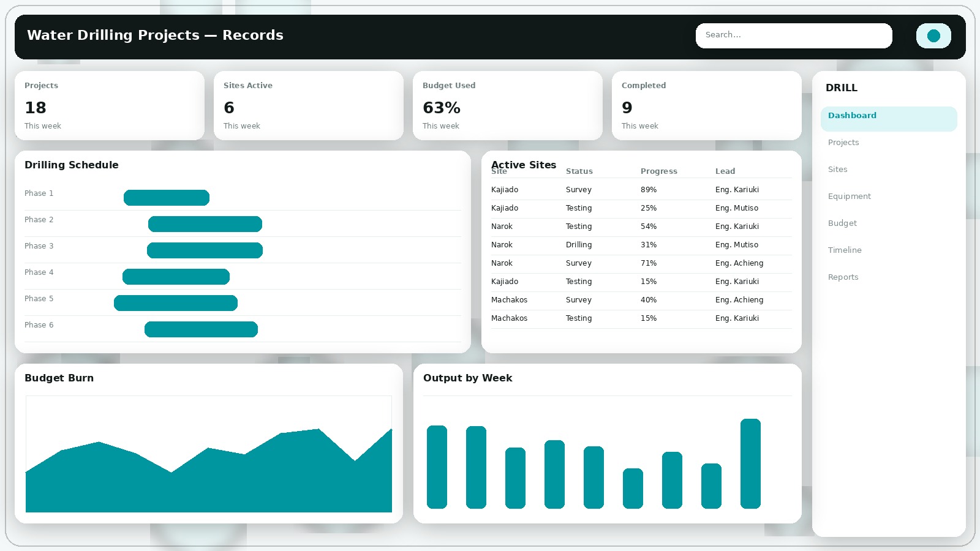This screenshot has height=551, width=980.
Task: Click the Phase 3 timeline bar
Action: [205, 250]
